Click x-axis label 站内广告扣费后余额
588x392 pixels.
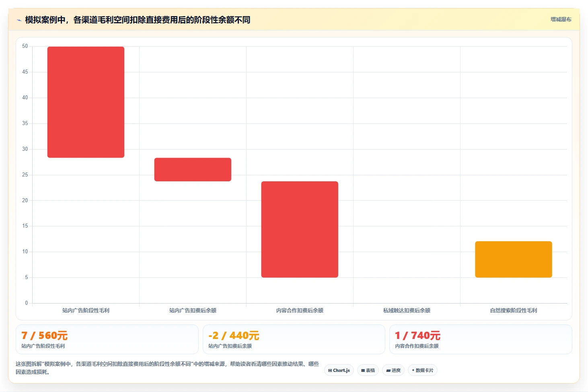193,310
